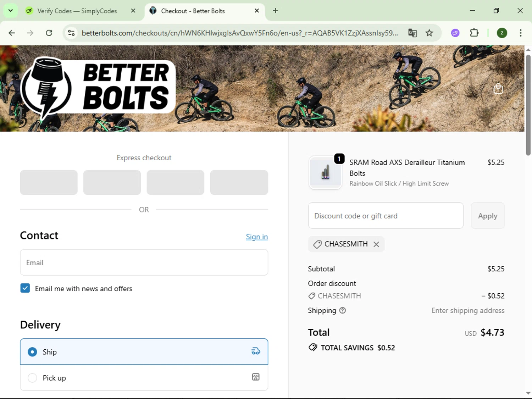Click the Better Bolts logo
The height and width of the screenshot is (399, 532).
click(98, 88)
